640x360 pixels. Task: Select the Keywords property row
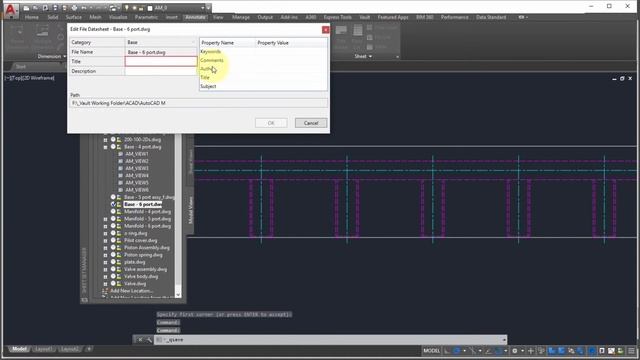263,51
